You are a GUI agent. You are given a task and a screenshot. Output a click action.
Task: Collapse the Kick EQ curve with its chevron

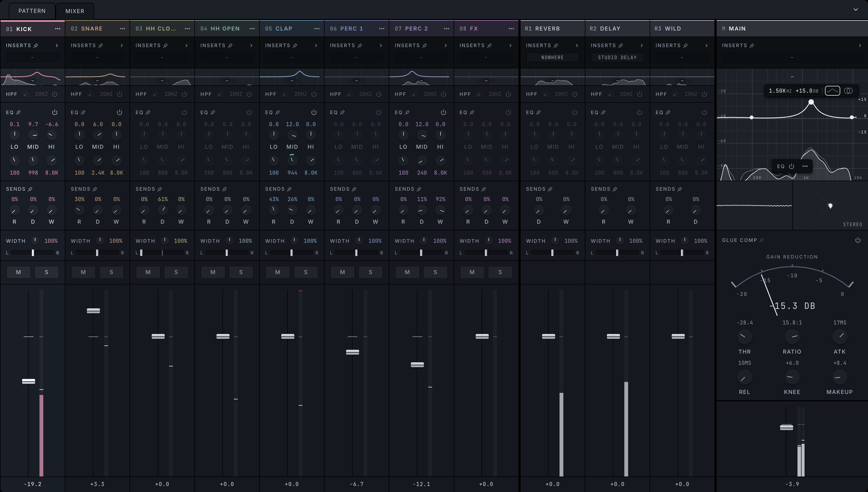point(33,80)
